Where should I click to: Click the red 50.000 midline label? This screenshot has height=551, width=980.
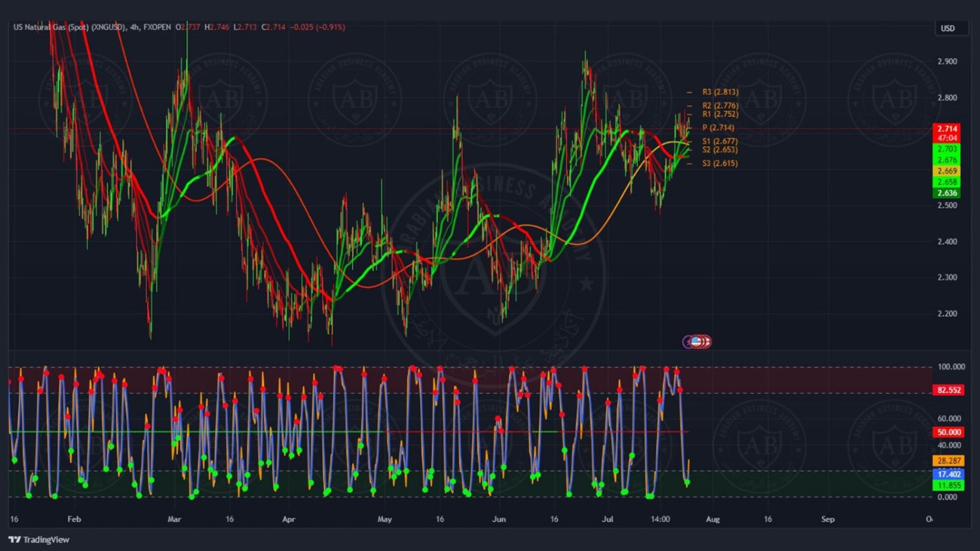[949, 432]
